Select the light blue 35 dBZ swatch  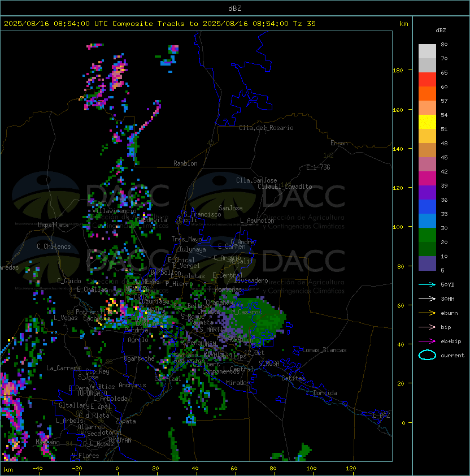[427, 220]
